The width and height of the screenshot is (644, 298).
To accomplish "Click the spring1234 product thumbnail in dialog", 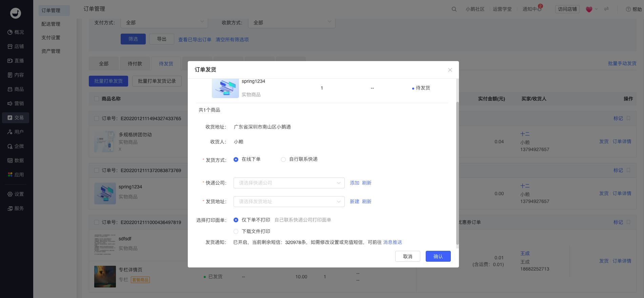I will (225, 88).
